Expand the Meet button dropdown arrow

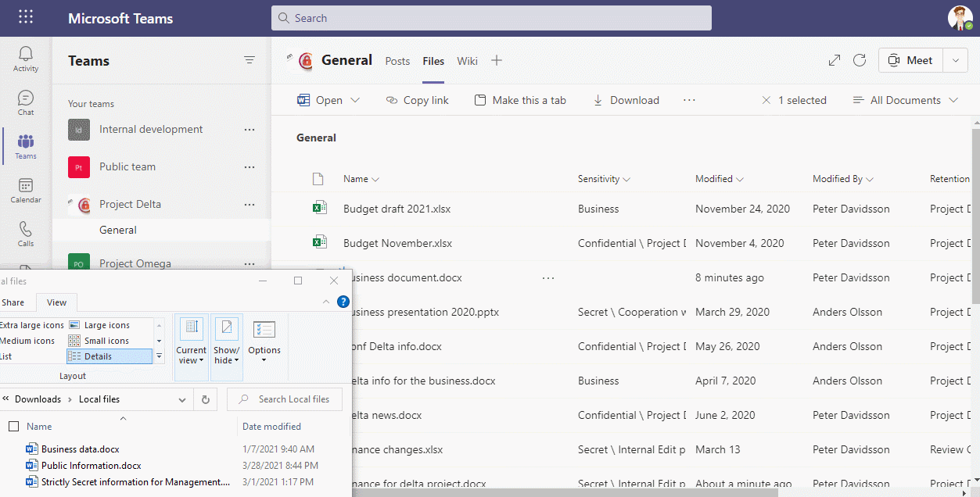point(955,59)
